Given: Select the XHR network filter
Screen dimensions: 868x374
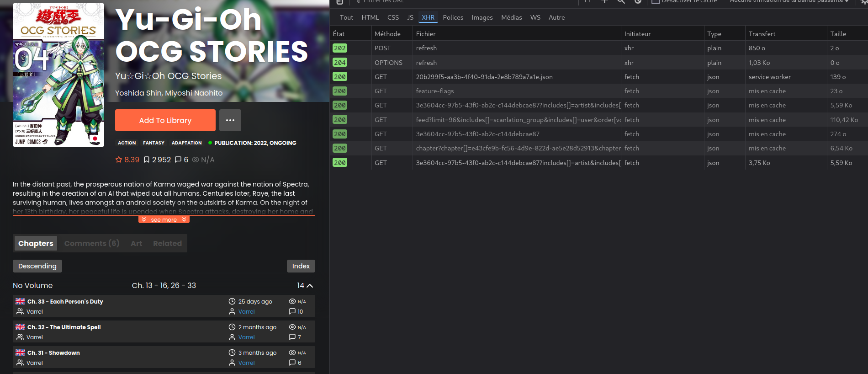Looking at the screenshot, I should [428, 17].
